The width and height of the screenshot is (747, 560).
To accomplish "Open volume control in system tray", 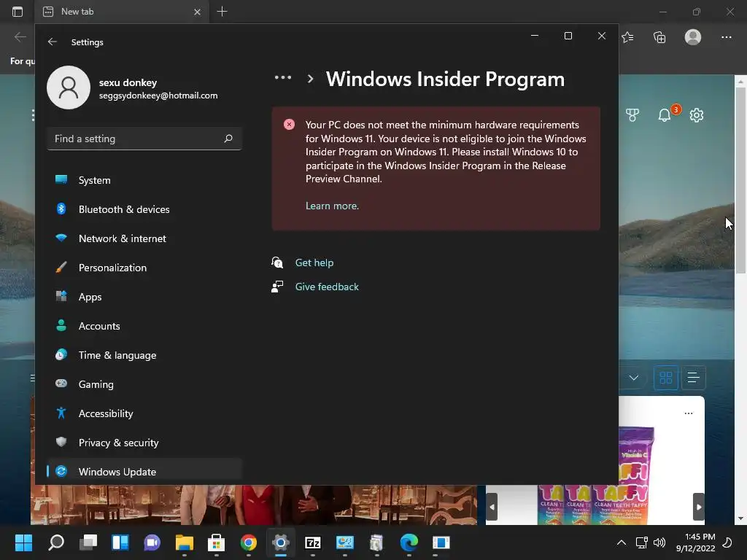I will (x=659, y=542).
